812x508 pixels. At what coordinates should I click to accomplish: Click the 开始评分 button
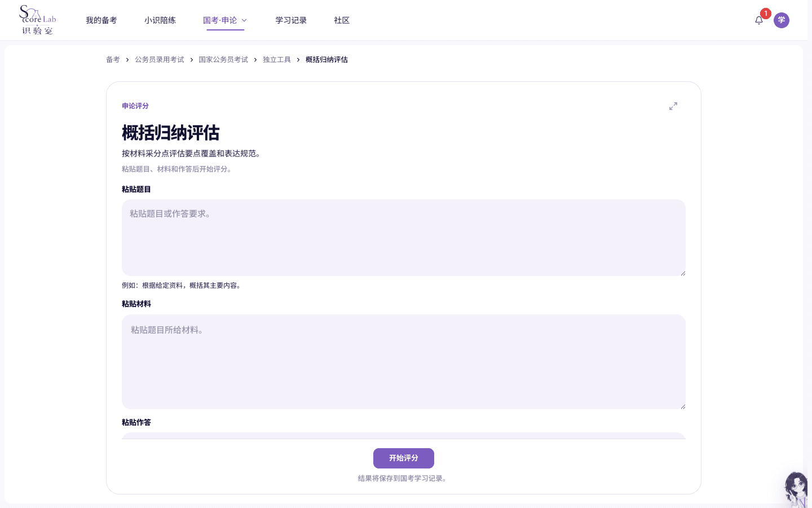click(404, 458)
